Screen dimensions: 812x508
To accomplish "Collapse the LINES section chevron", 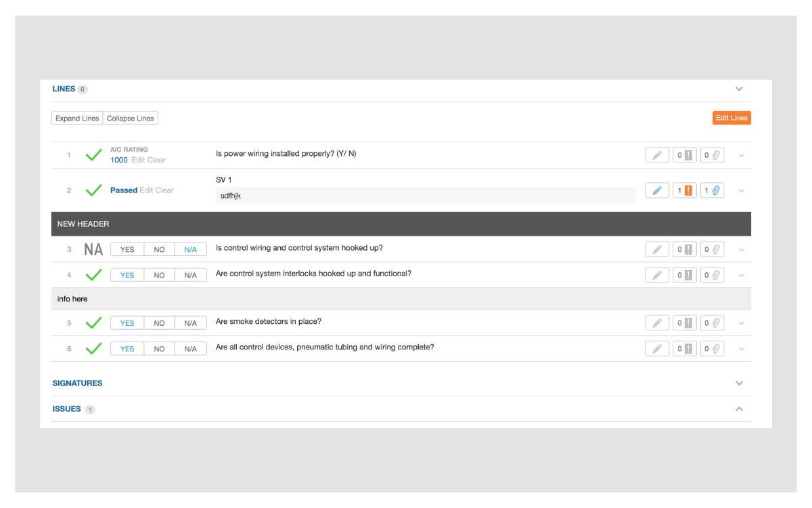I will coord(739,89).
